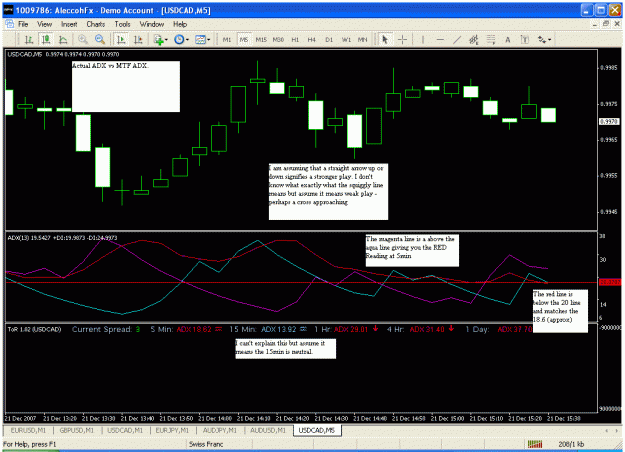The image size is (625, 452).
Task: Toggle chart shift from right edge
Action: coord(138,39)
